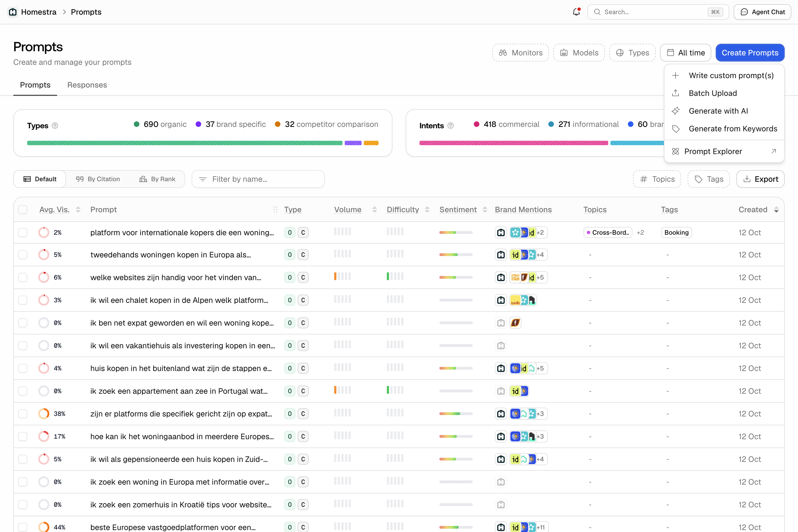
Task: Click the difficulty bars in Portugal appartement row
Action: point(395,390)
